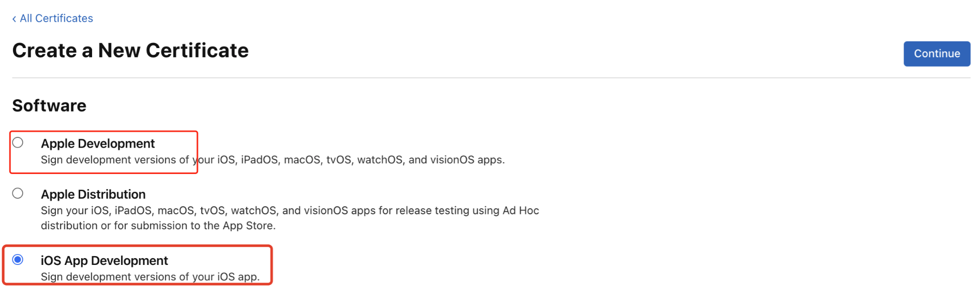Click "iPadOS" in the Apple Development description
980x299 pixels.
[x=259, y=160]
